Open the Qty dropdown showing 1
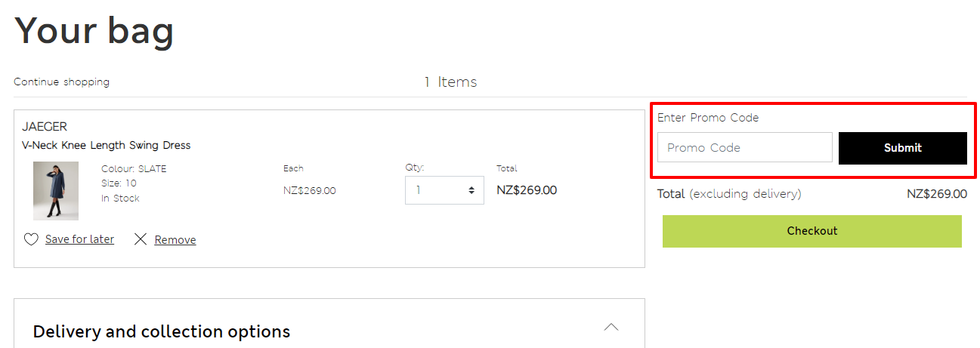Screen dimensions: 980x348 click(x=444, y=190)
